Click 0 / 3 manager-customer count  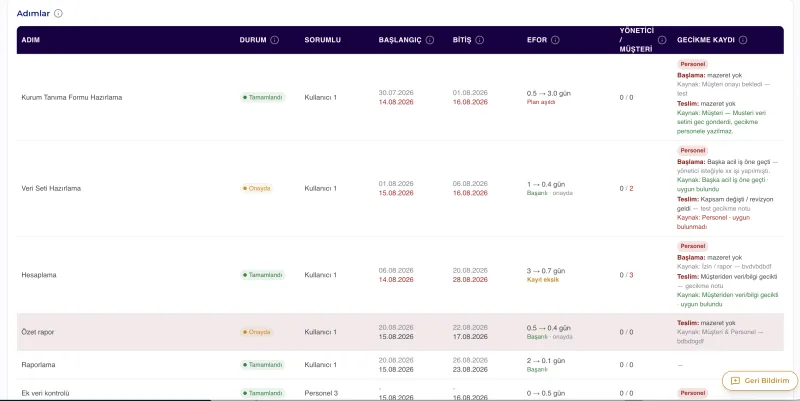626,275
